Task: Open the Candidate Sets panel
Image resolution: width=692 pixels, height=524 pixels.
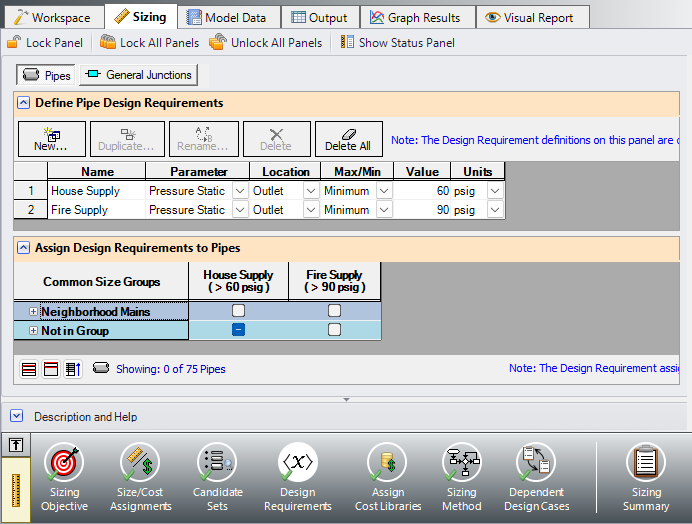Action: click(x=217, y=478)
